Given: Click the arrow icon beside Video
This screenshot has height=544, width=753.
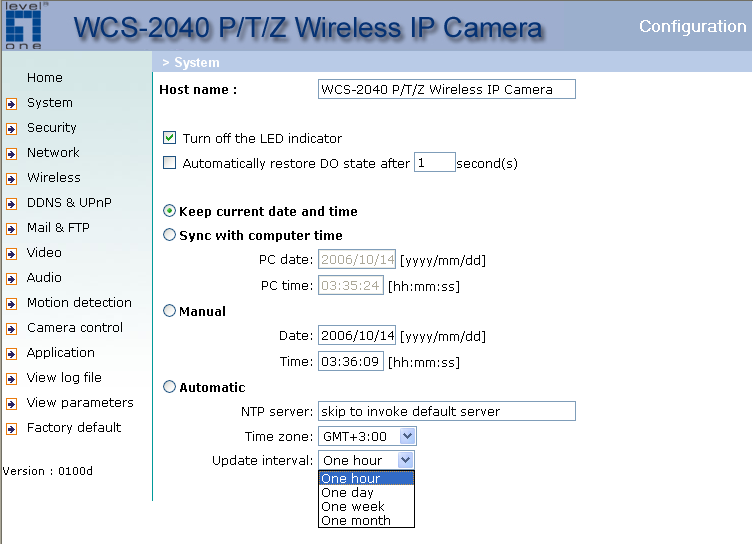Looking at the screenshot, I should (11, 254).
